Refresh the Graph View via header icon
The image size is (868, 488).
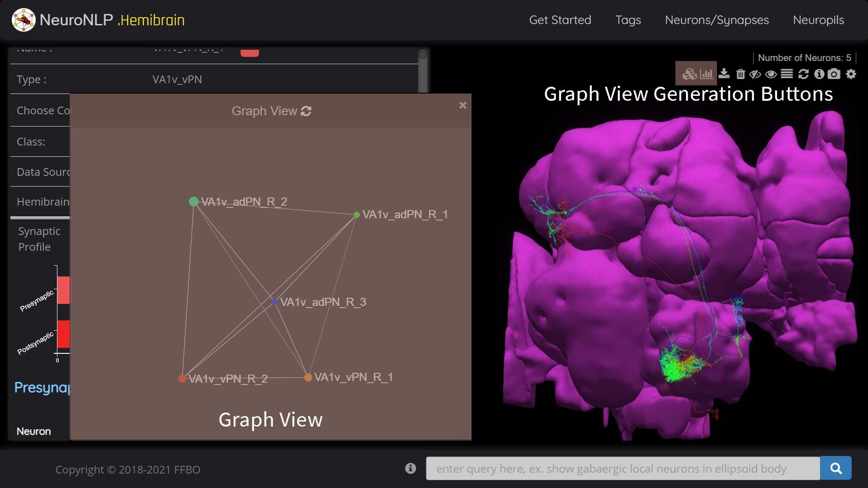(306, 111)
